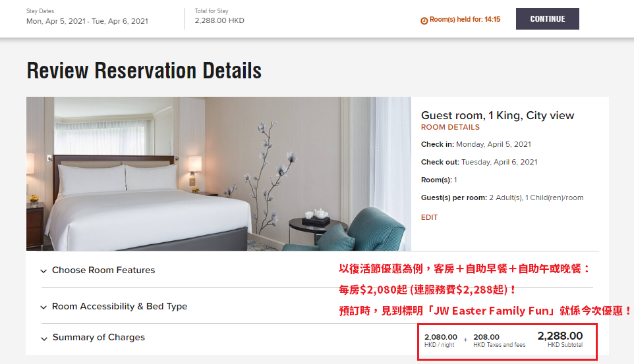The width and height of the screenshot is (634, 364).
Task: Open the ROOM DETAILS link
Action: coord(450,127)
